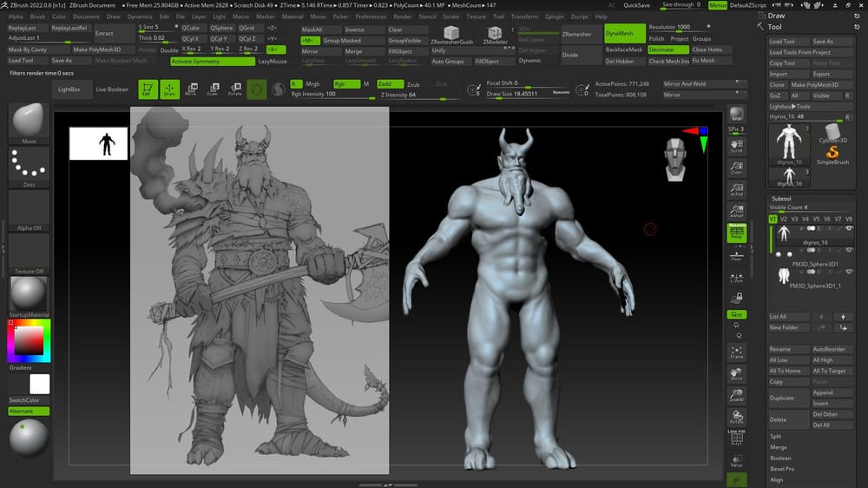This screenshot has width=868, height=488.
Task: Activate the Move gizmo icon in the top toolbar
Action: click(191, 89)
